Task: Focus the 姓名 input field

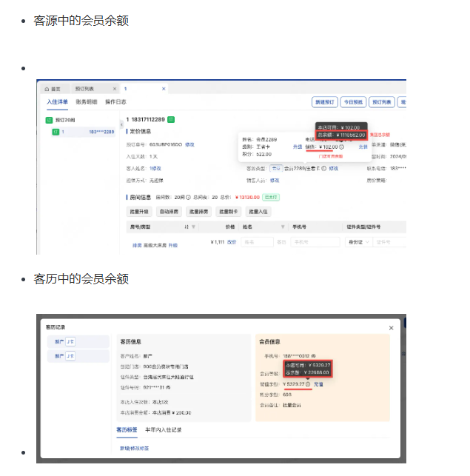Action: (x=257, y=242)
